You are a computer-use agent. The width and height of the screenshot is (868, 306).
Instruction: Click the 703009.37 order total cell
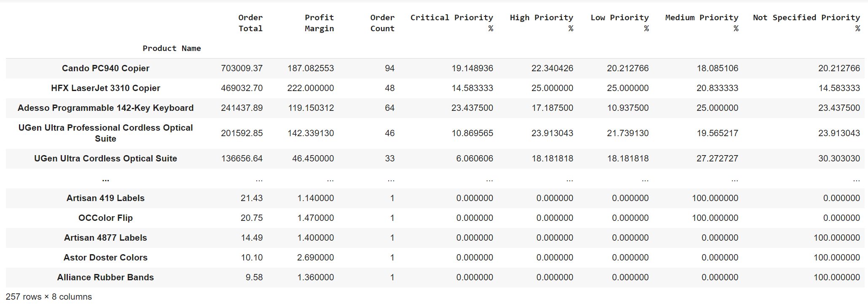tap(242, 68)
